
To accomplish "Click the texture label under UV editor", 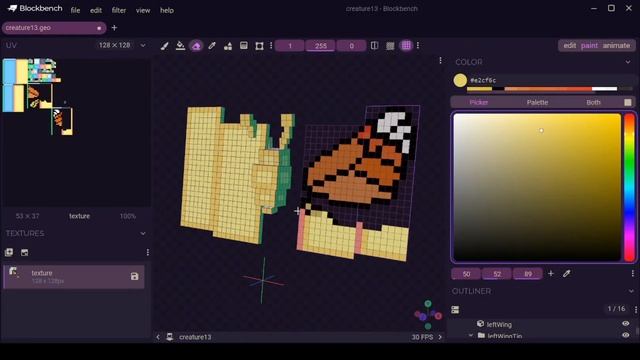I will point(80,216).
